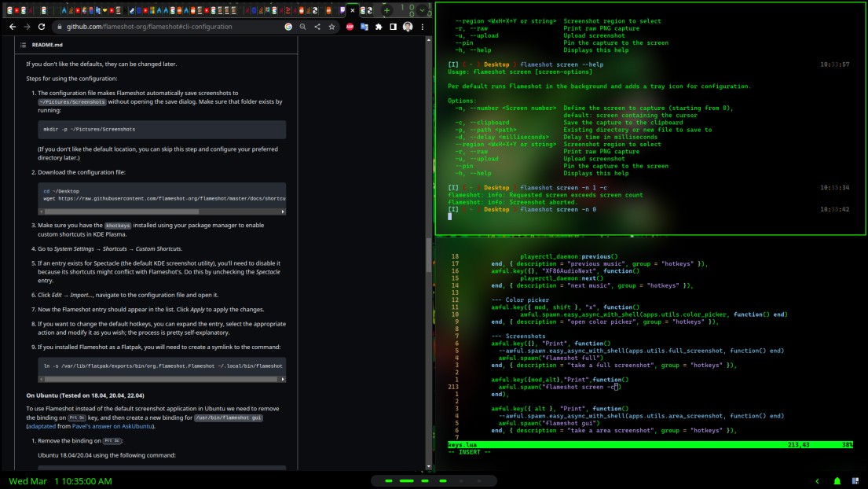Image resolution: width=868 pixels, height=489 pixels.
Task: Click the keys.lua status line filename
Action: tap(462, 445)
